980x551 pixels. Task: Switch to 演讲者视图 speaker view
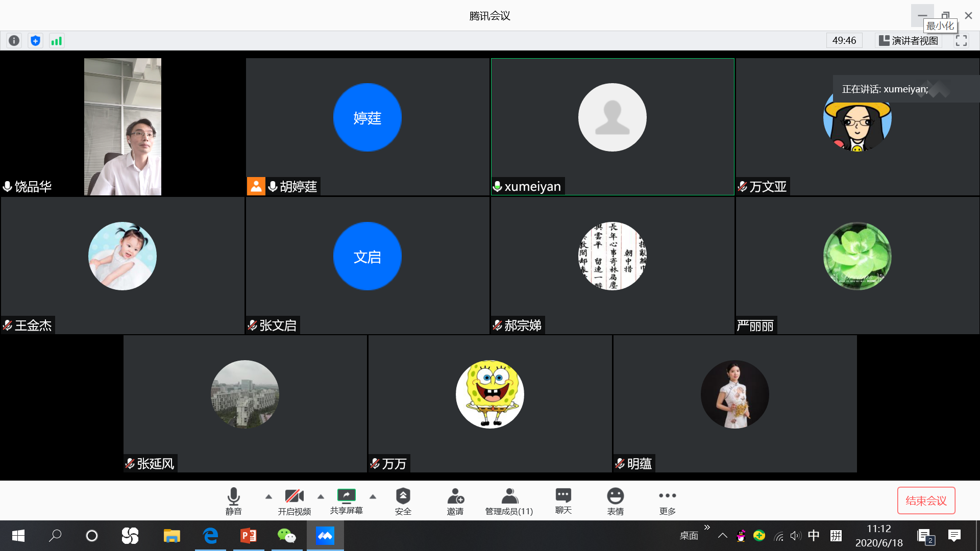coord(909,41)
